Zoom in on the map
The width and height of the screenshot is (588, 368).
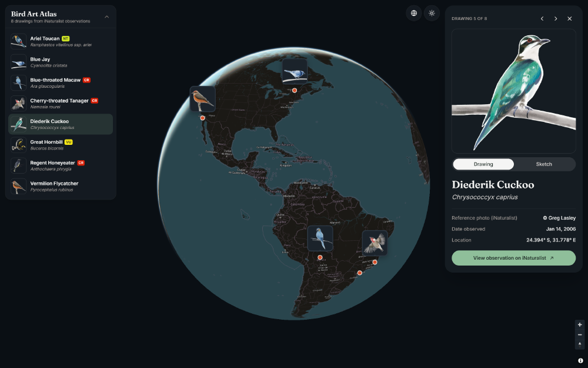click(580, 325)
